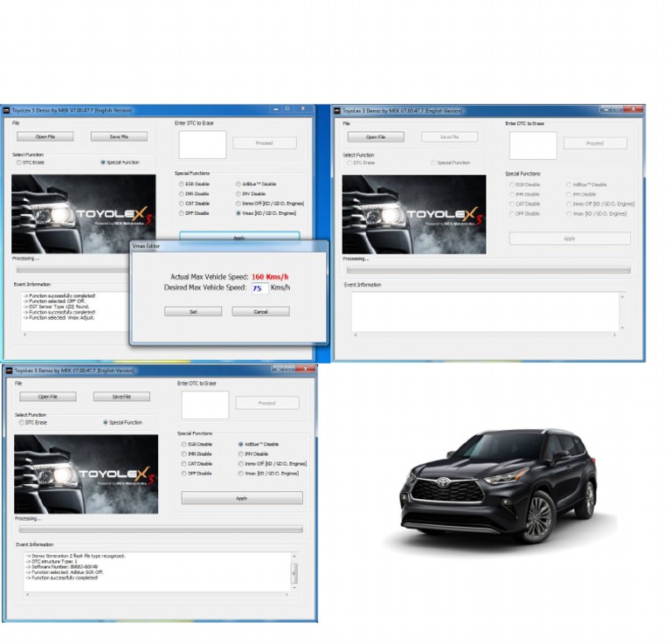Click the 'Denso Generation 2 flash file type recognized.' line
The height and width of the screenshot is (644, 671).
[75, 556]
